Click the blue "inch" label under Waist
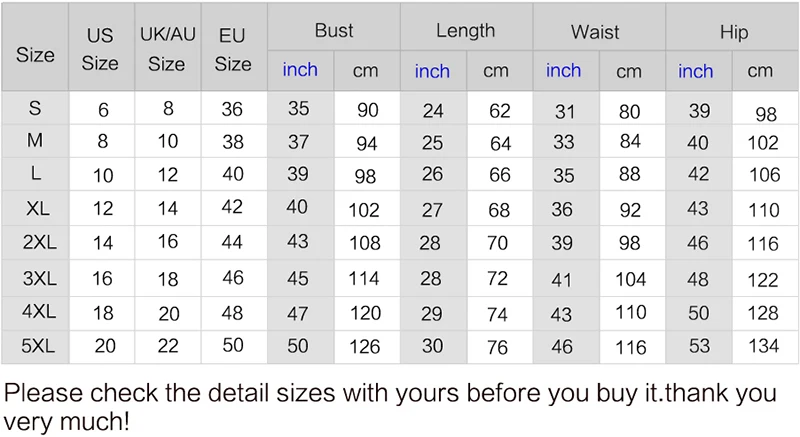Screen dimensions: 800x437 [x=563, y=71]
